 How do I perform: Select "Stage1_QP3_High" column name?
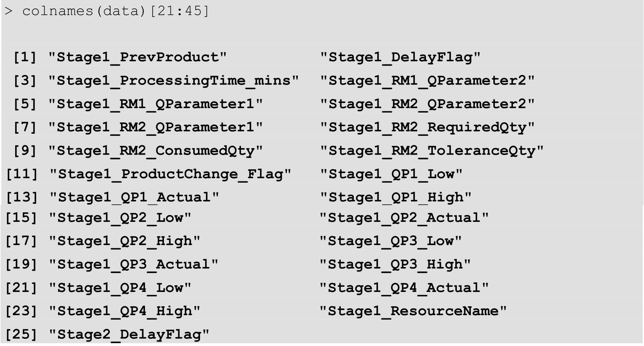coord(395,264)
